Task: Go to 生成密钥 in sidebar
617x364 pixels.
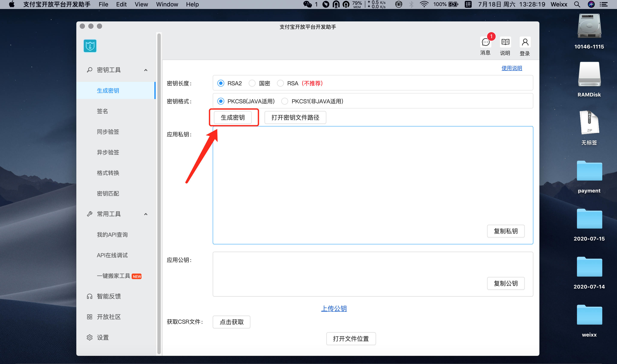Action: pyautogui.click(x=116, y=91)
